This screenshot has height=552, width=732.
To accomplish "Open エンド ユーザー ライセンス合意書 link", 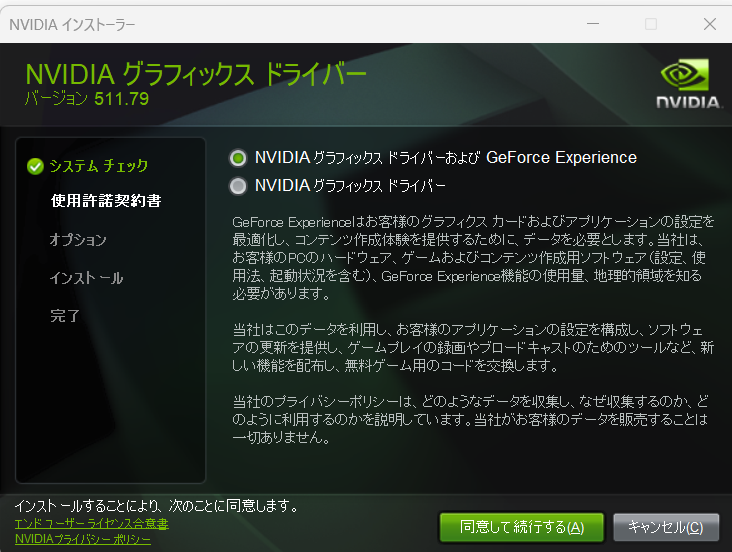I will tap(92, 524).
